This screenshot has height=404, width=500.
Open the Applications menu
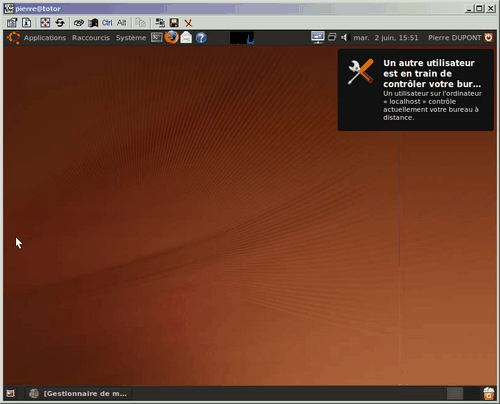tap(45, 38)
